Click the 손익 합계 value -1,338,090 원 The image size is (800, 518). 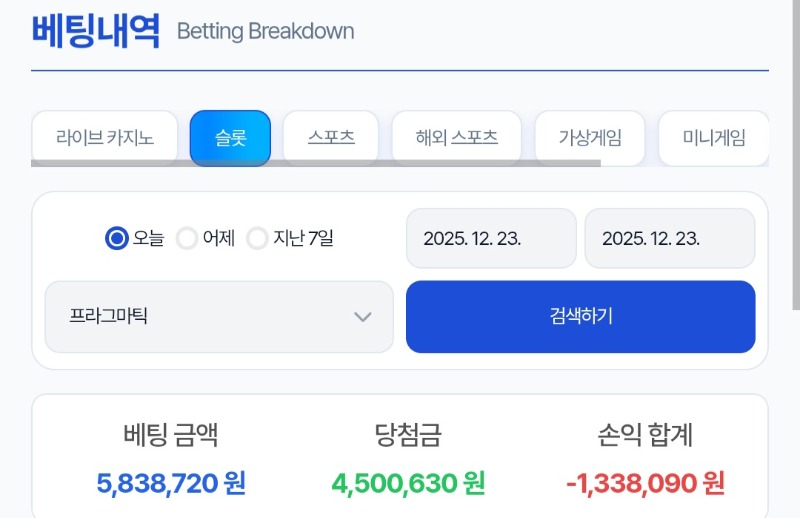click(645, 484)
